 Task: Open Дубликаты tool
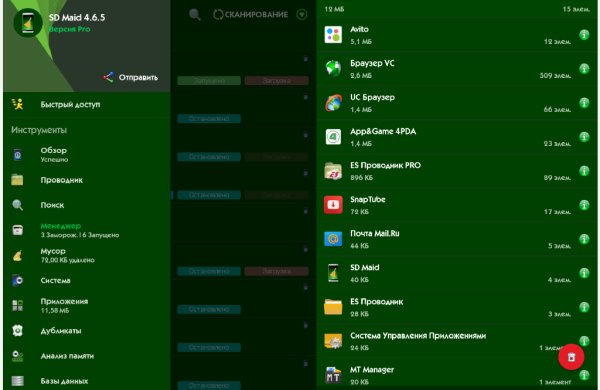[x=86, y=331]
